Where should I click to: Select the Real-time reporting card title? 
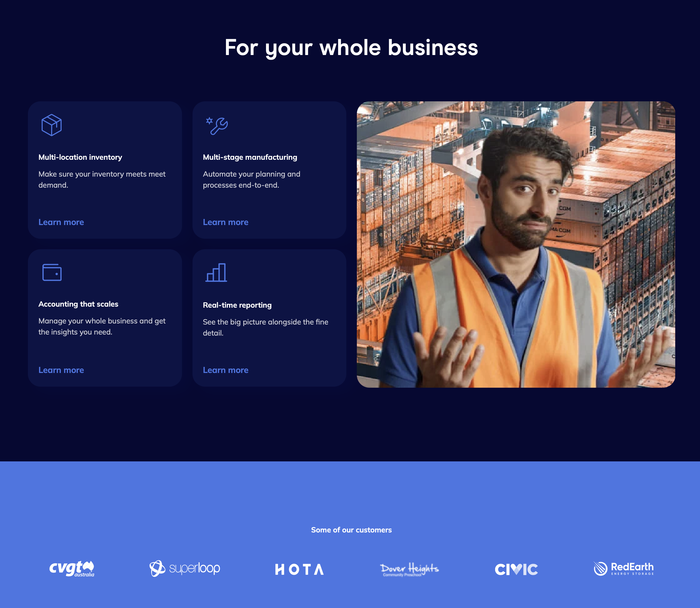pos(237,305)
